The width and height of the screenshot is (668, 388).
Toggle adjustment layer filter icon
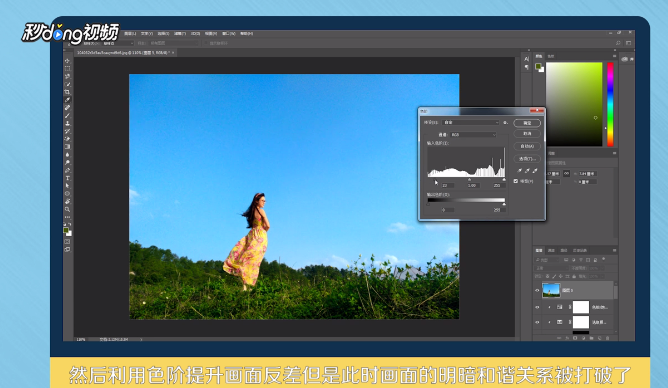[573, 260]
